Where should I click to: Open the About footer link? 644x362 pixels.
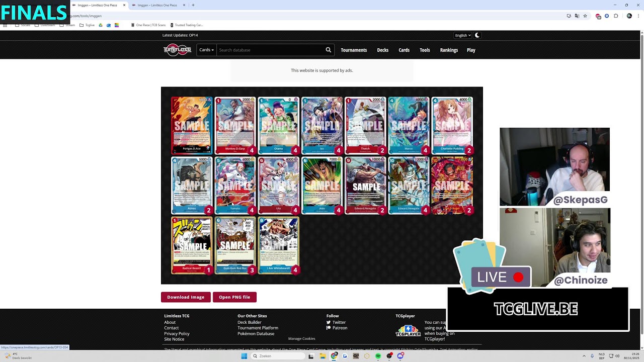[170, 322]
